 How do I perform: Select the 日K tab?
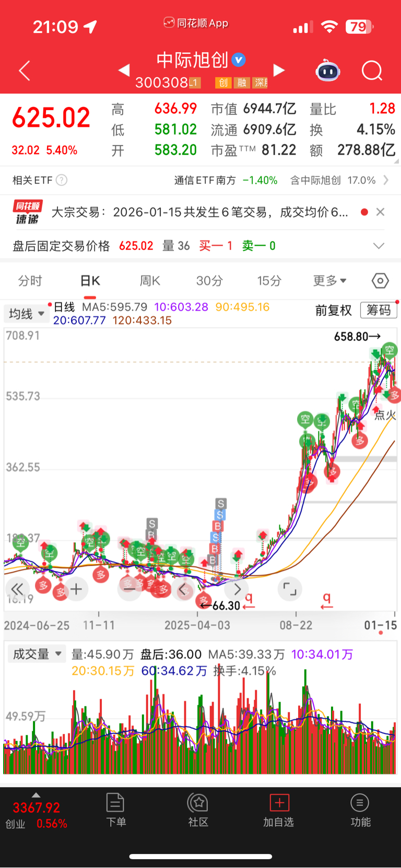click(90, 281)
